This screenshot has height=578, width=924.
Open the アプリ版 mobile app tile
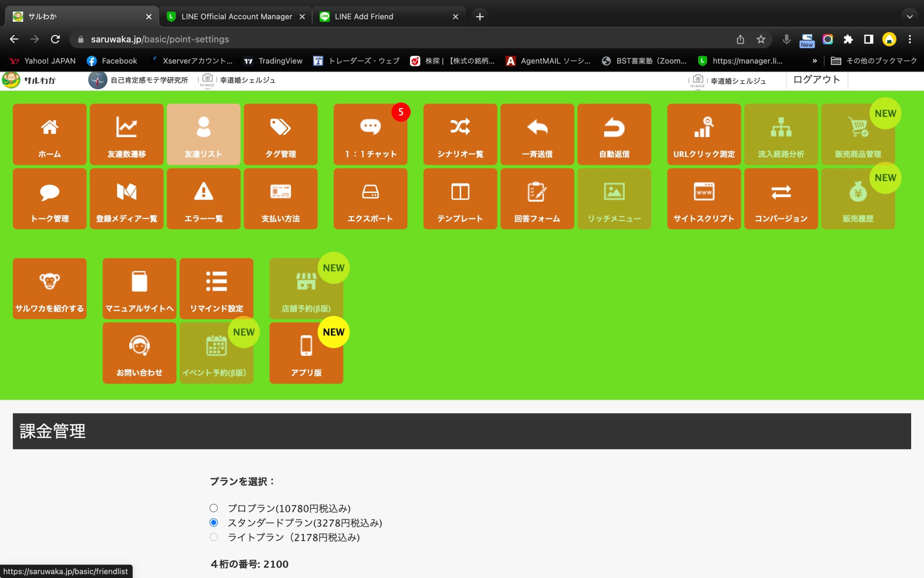pos(306,353)
